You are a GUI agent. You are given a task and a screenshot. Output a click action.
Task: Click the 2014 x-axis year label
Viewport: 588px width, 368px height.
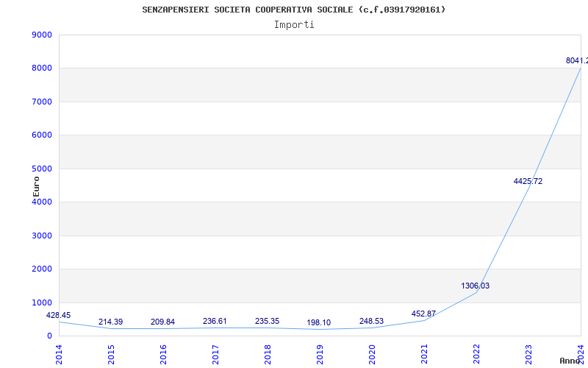pos(59,354)
